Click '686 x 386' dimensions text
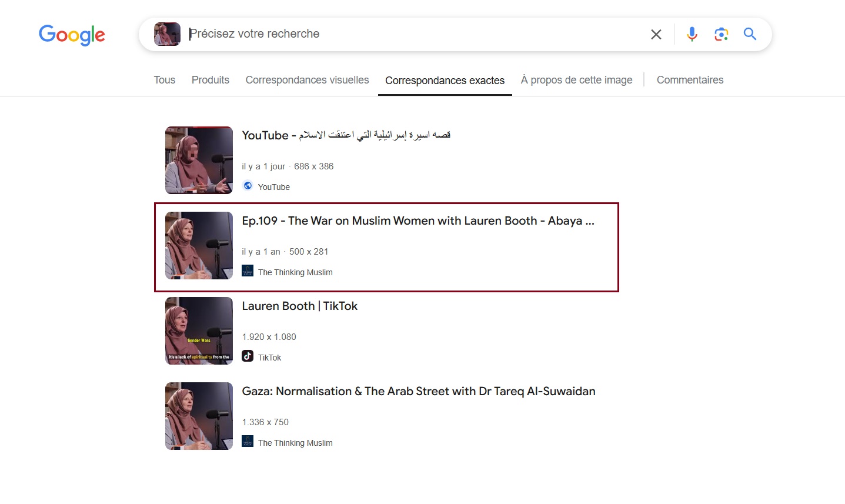Viewport: 845px width, 504px height. point(314,166)
